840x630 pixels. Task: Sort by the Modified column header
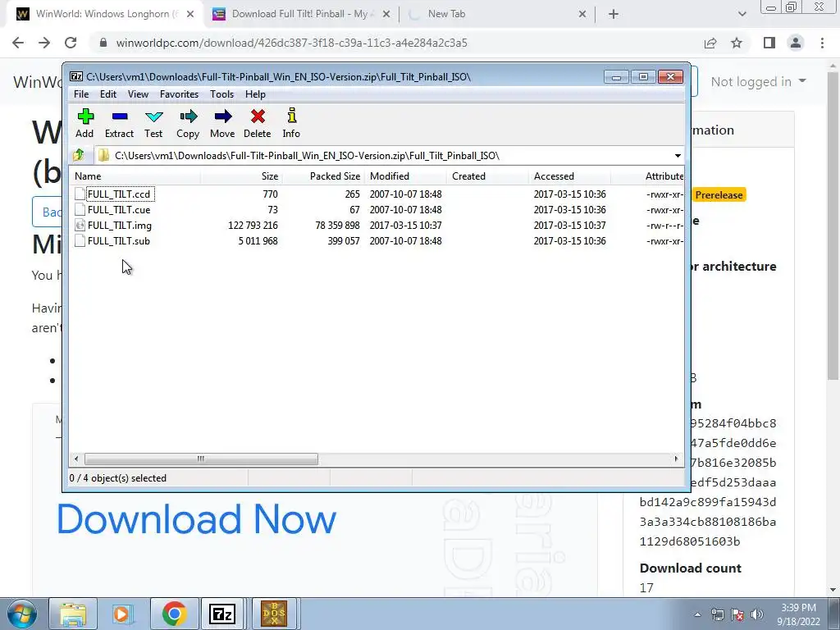tap(405, 176)
